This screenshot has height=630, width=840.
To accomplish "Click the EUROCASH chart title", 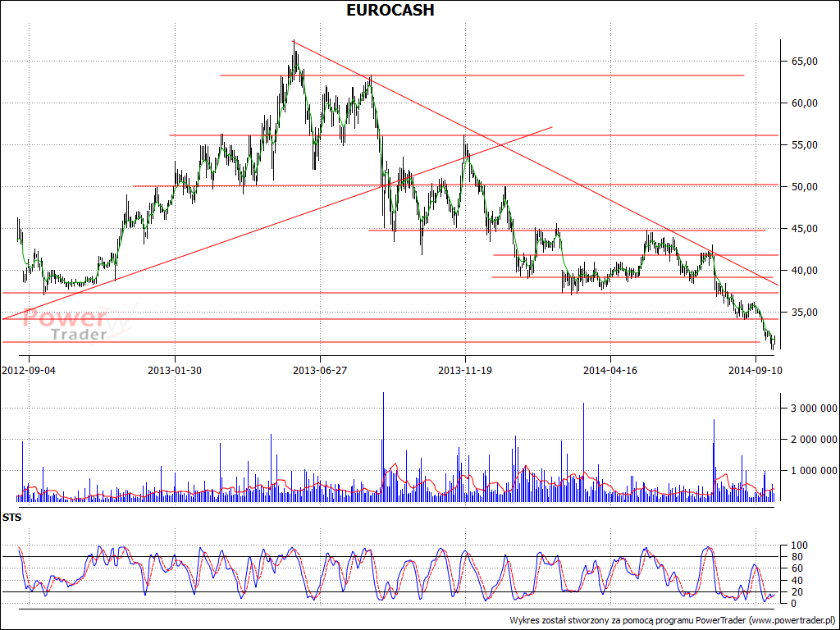I will click(390, 10).
